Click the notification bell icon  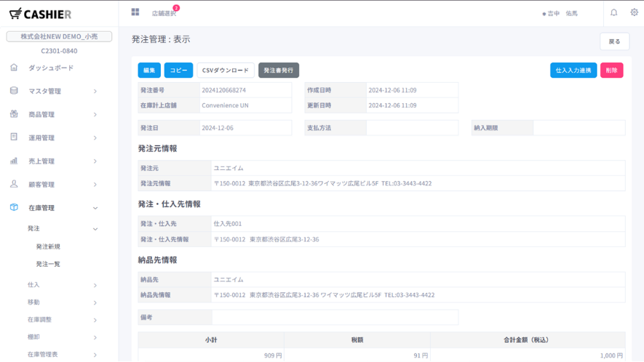[613, 13]
